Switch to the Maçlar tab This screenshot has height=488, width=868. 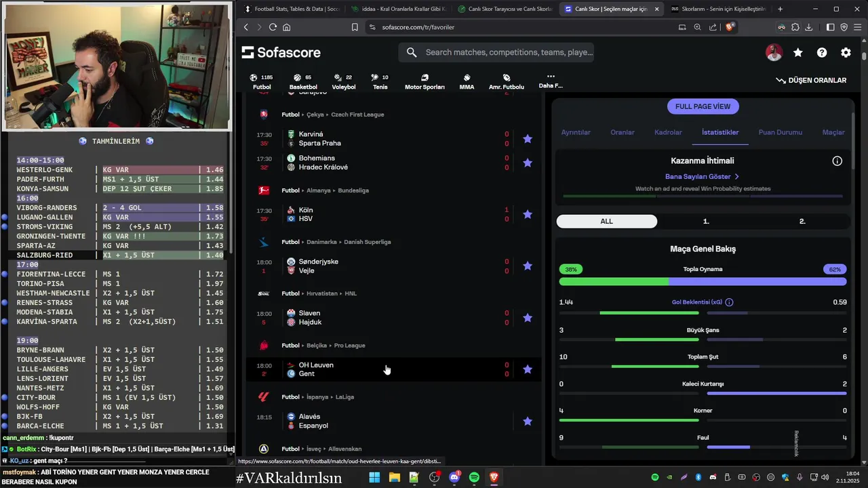(833, 132)
